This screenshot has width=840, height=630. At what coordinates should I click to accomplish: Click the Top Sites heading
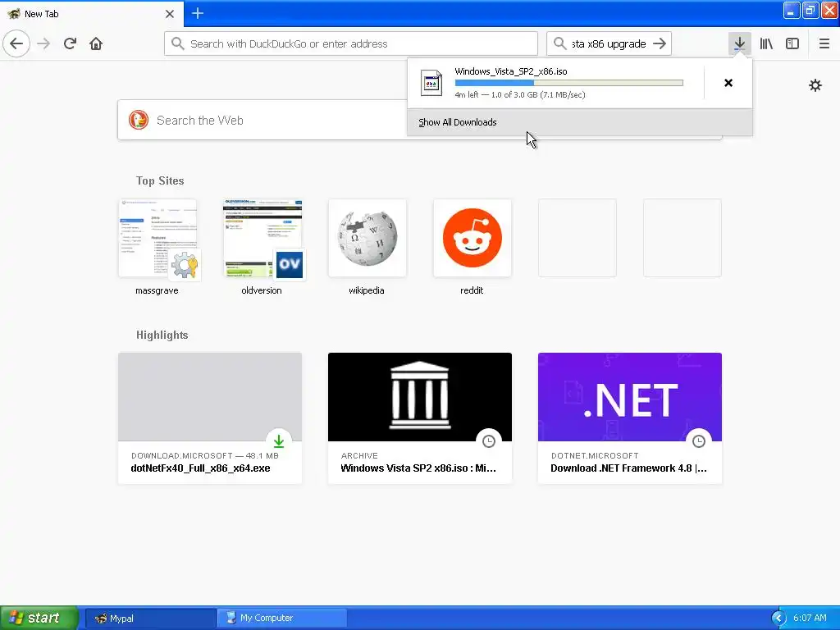(160, 180)
